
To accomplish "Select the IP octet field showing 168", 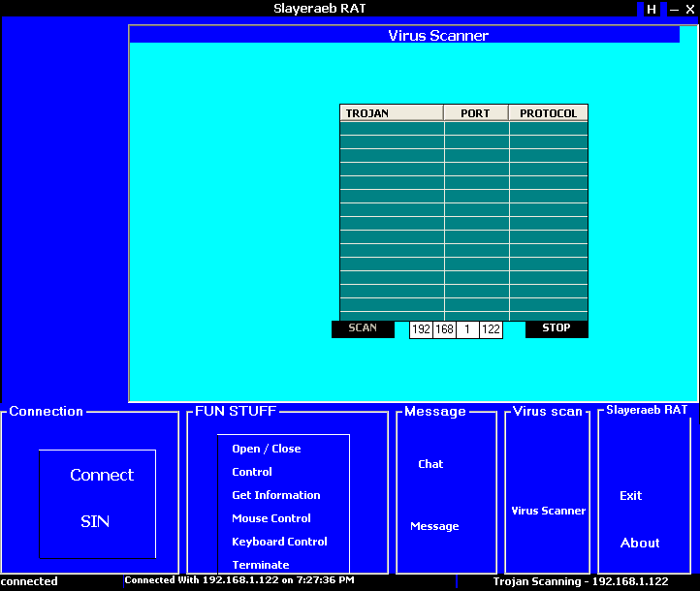I will click(444, 329).
